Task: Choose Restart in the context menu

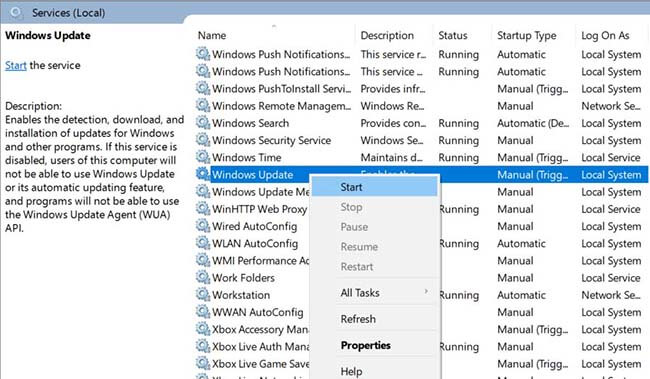Action: click(x=374, y=267)
